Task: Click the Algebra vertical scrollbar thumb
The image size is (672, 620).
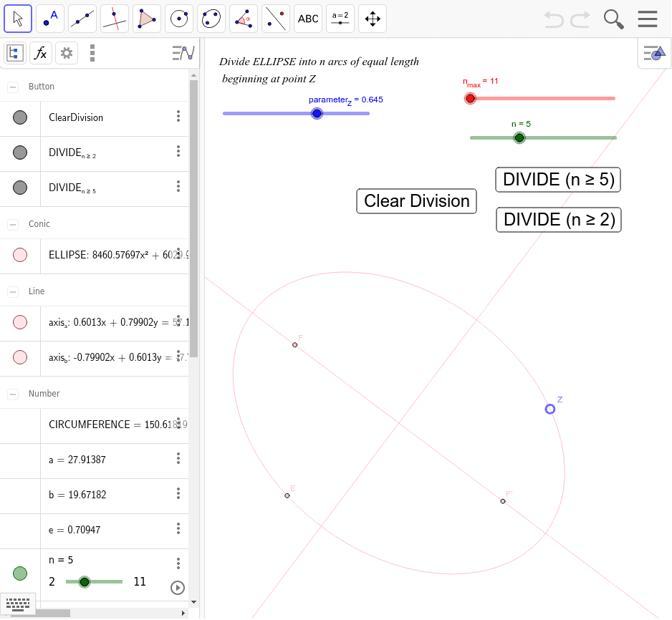Action: point(193,218)
